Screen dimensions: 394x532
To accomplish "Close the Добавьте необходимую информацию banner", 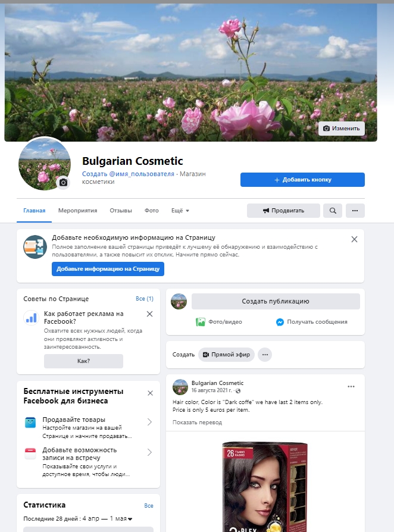I will [x=354, y=239].
